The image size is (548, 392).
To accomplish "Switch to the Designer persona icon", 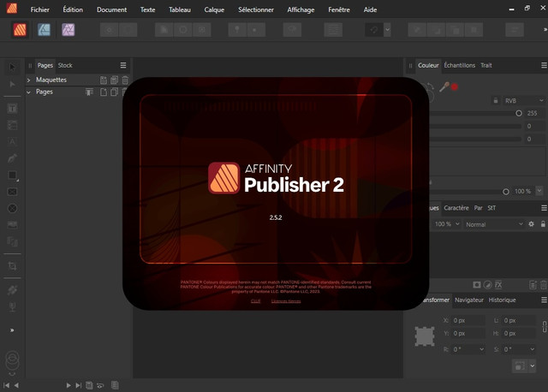I will tap(44, 30).
